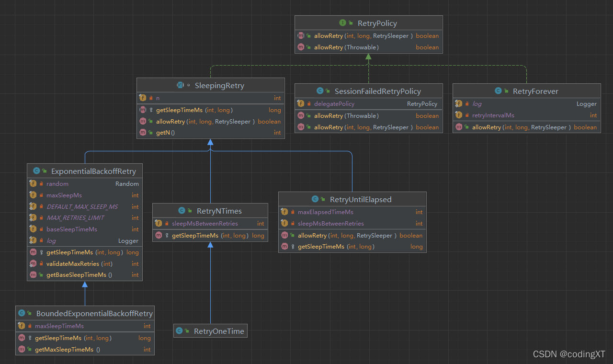Click the Random type label in ExponentialBackoffRetry
Screen dimensions: 613x364
click(127, 183)
